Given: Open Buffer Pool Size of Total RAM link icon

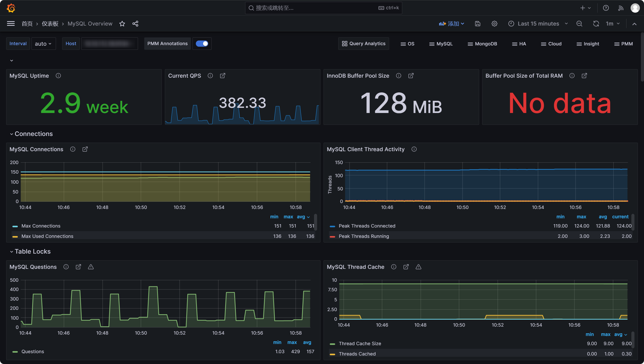Looking at the screenshot, I should [x=584, y=76].
